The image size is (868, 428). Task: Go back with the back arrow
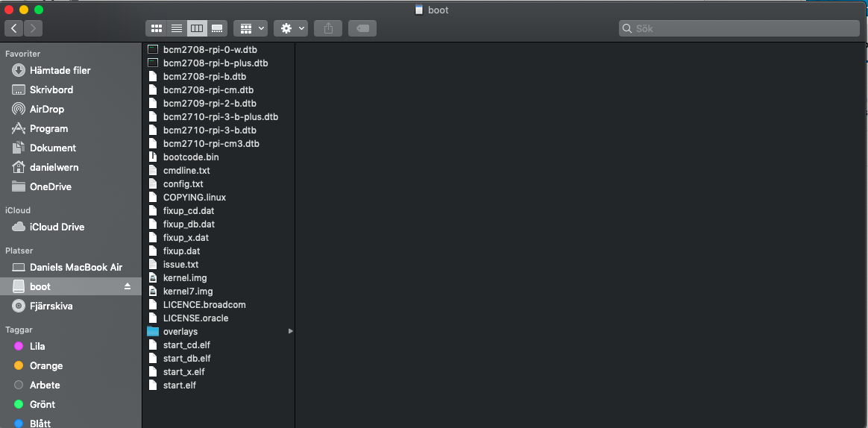coord(14,28)
